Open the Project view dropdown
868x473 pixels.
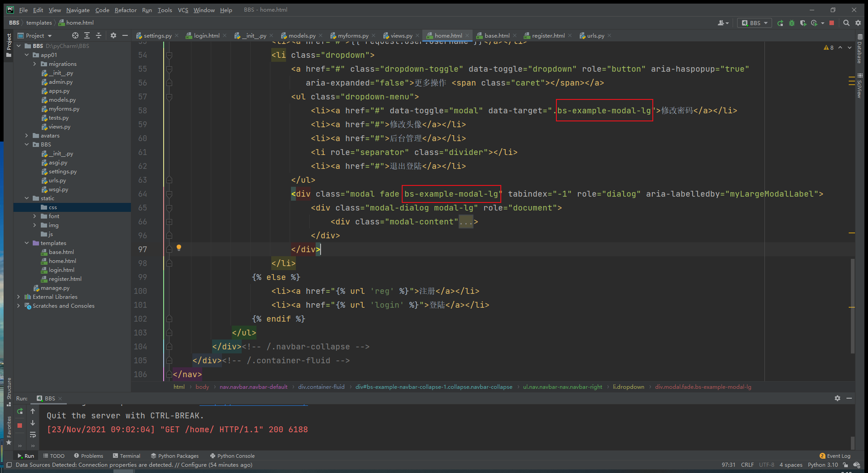coord(35,35)
